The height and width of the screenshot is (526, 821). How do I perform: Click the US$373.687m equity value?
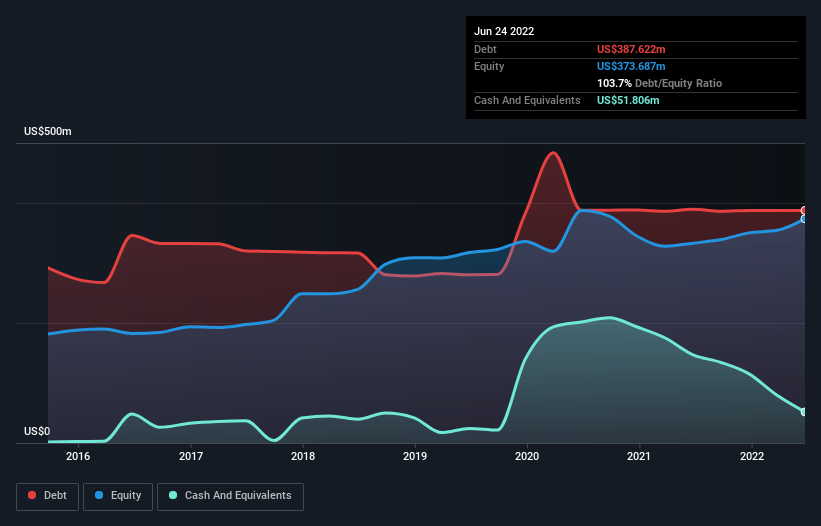click(x=631, y=66)
